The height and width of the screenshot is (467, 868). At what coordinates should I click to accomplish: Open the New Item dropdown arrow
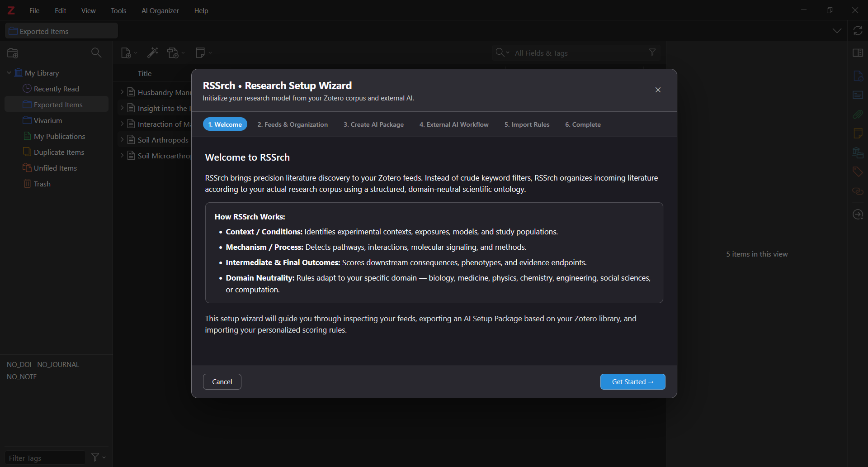click(x=136, y=53)
